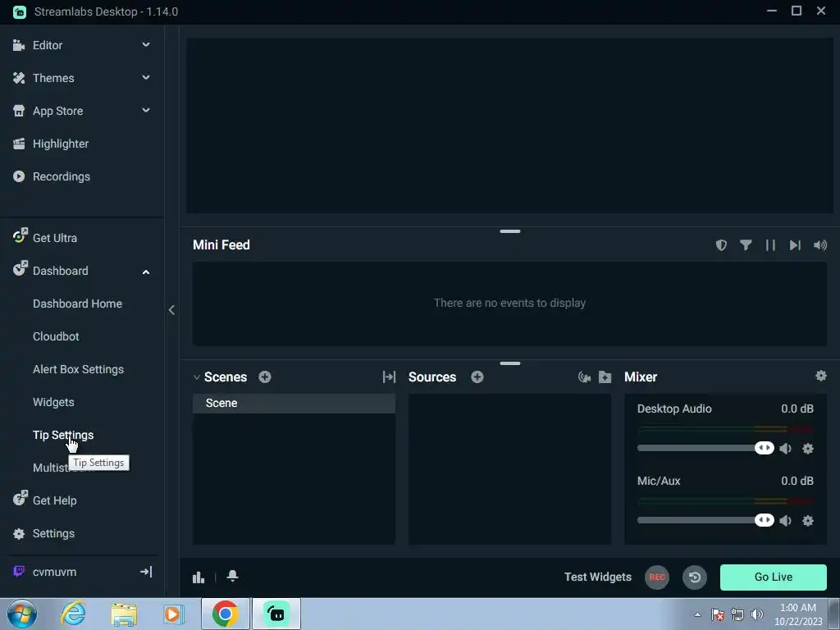Mute event sounds in Mini Feed

(x=819, y=244)
